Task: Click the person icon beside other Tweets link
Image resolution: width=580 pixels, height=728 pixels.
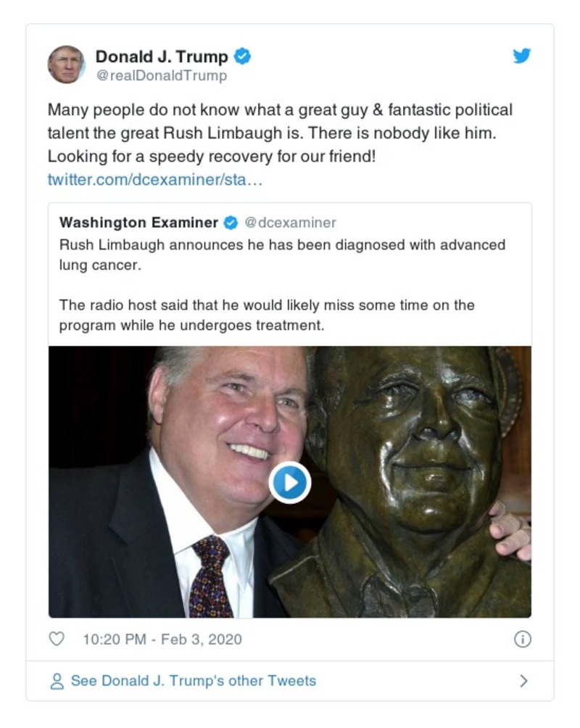Action: click(57, 681)
